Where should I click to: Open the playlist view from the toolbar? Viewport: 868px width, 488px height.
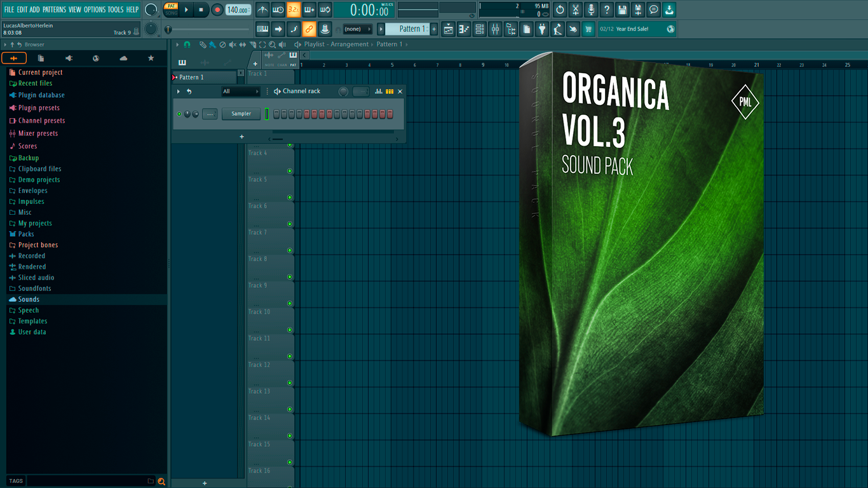click(449, 29)
